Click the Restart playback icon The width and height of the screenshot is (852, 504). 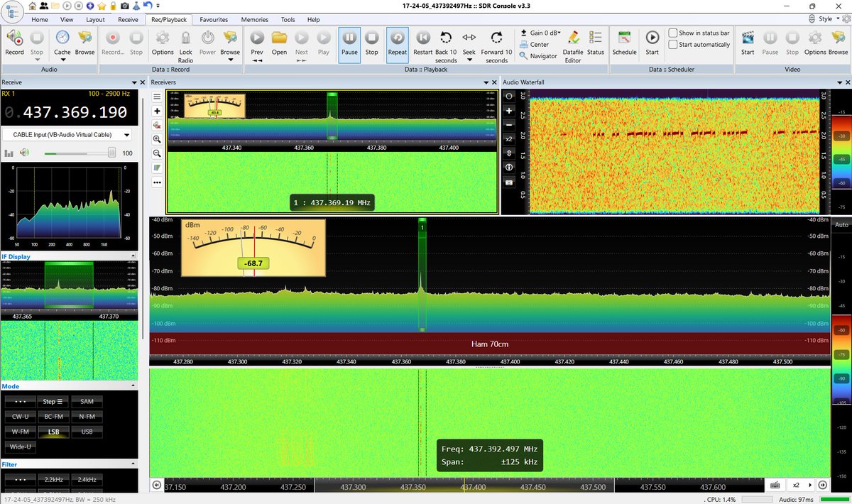point(422,38)
